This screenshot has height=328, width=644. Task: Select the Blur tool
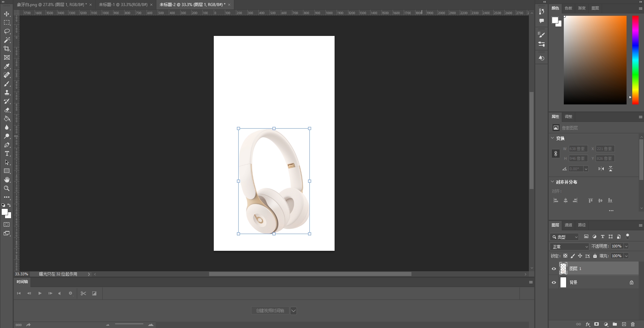point(7,128)
